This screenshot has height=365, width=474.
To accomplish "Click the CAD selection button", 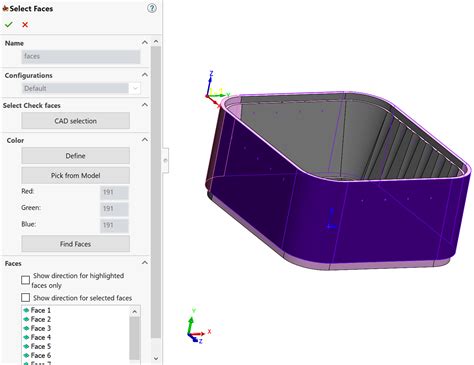I will (x=76, y=121).
